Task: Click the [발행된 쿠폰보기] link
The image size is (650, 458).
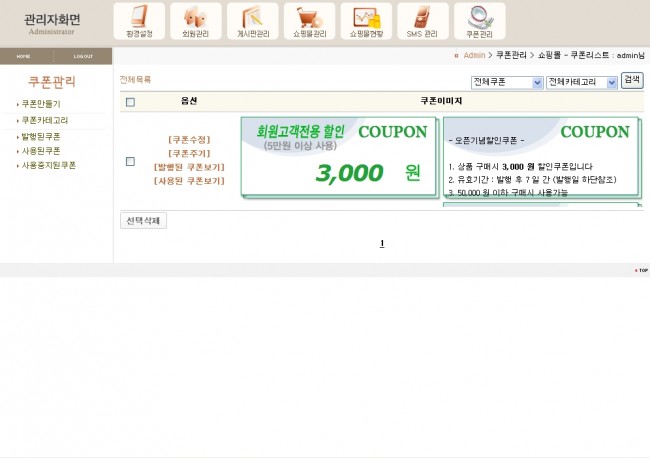Action: click(189, 167)
